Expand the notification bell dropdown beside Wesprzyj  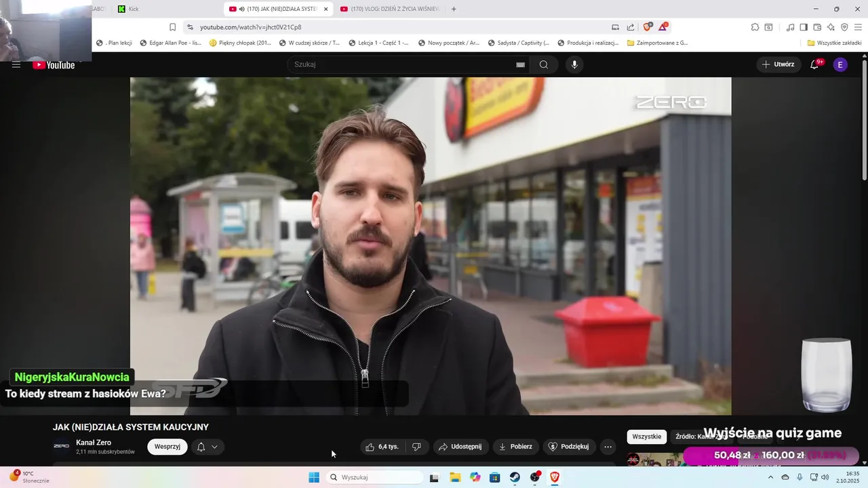(x=208, y=447)
